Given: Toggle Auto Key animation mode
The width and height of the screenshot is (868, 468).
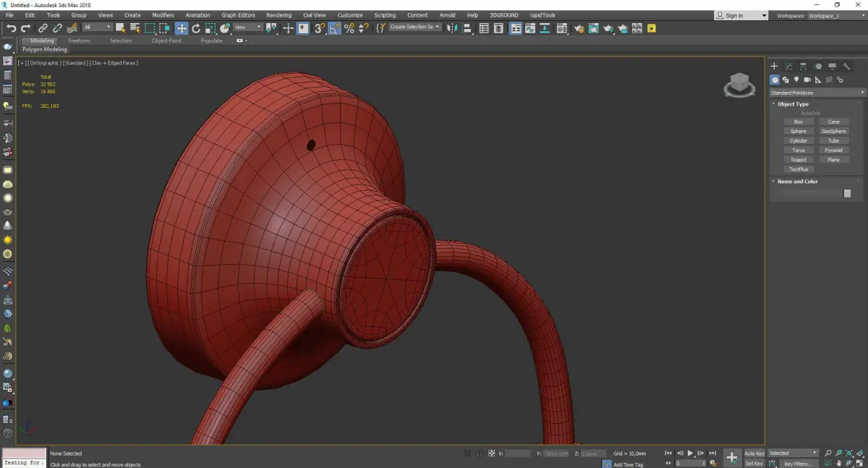Looking at the screenshot, I should point(754,454).
